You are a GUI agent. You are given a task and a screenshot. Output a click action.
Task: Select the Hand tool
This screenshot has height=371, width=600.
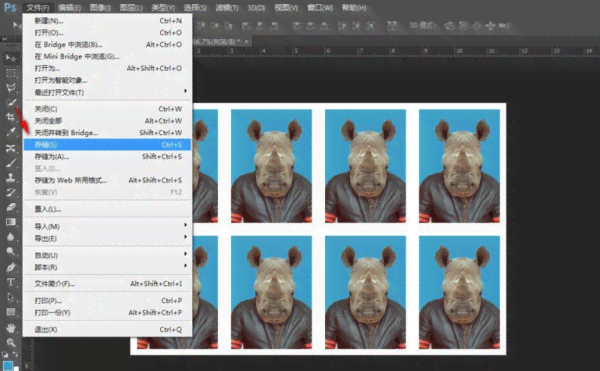[x=10, y=328]
